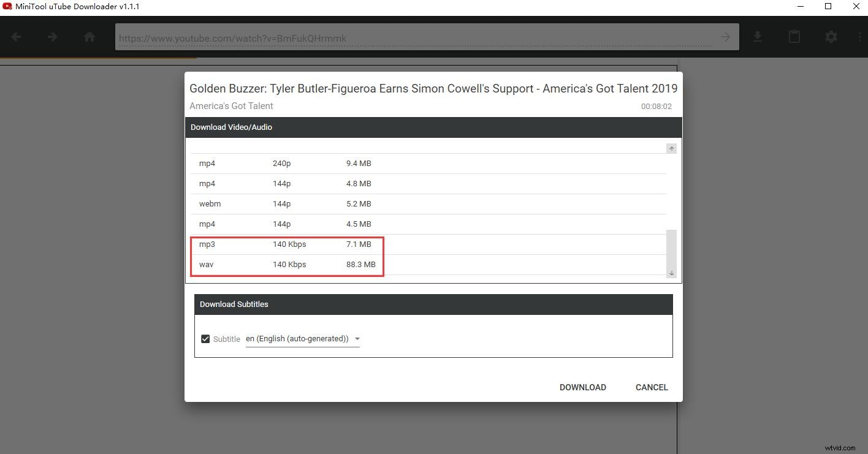The width and height of the screenshot is (868, 454).
Task: Navigate forward using the right arrow icon
Action: (53, 37)
